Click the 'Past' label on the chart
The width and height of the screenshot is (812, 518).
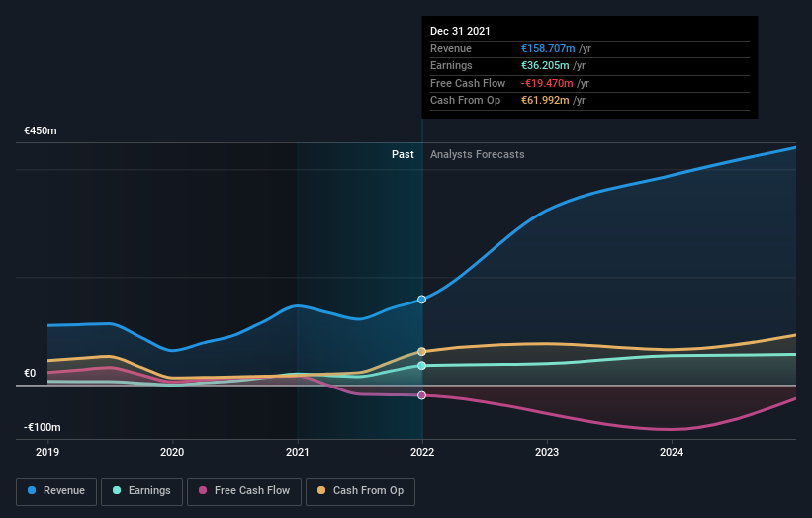tap(403, 155)
